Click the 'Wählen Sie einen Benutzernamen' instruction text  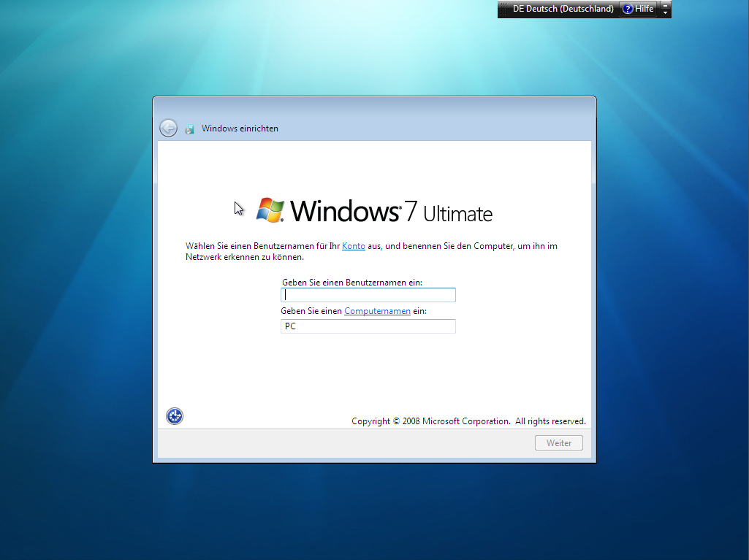point(371,251)
